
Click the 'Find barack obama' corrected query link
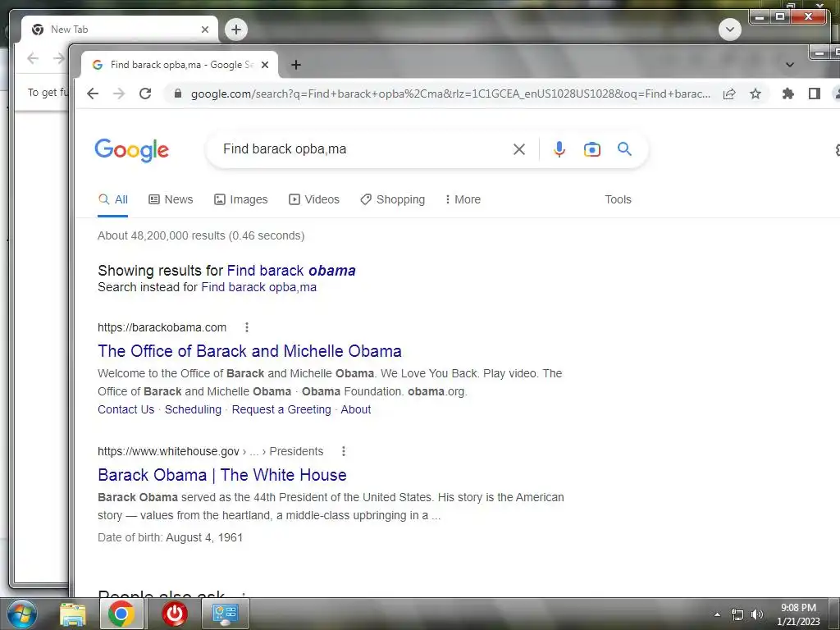pos(291,271)
